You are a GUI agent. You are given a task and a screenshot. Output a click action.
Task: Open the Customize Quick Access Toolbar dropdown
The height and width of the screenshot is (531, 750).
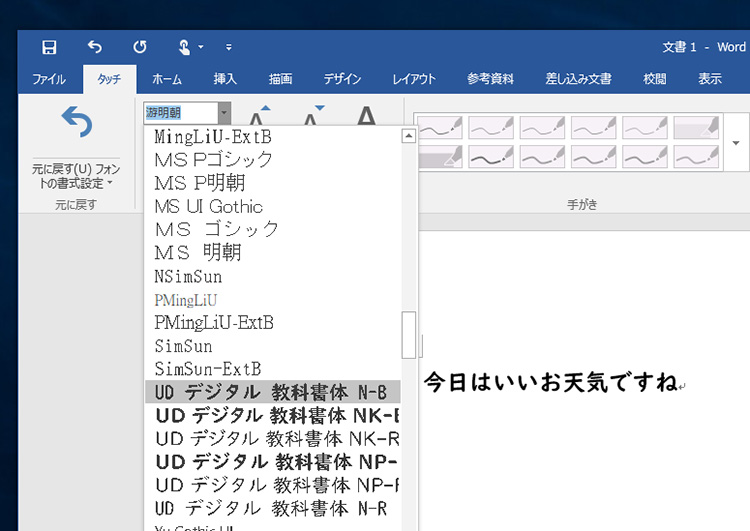tap(229, 47)
